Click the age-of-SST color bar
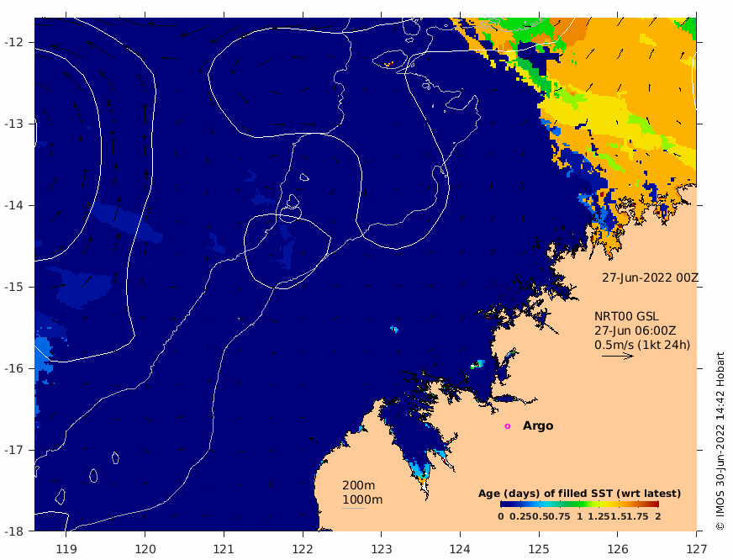 click(x=579, y=505)
